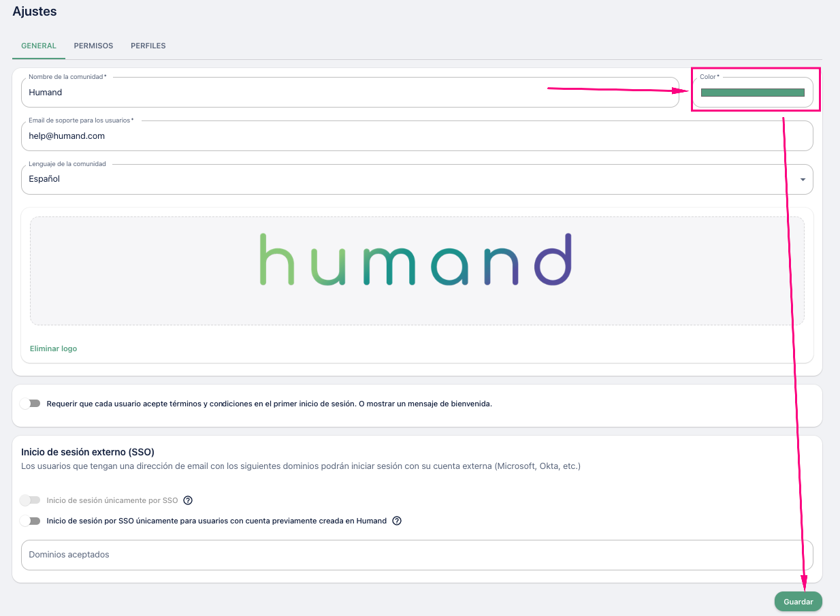Click the dropdown arrow next to Español
The height and width of the screenshot is (616, 840).
coord(803,180)
